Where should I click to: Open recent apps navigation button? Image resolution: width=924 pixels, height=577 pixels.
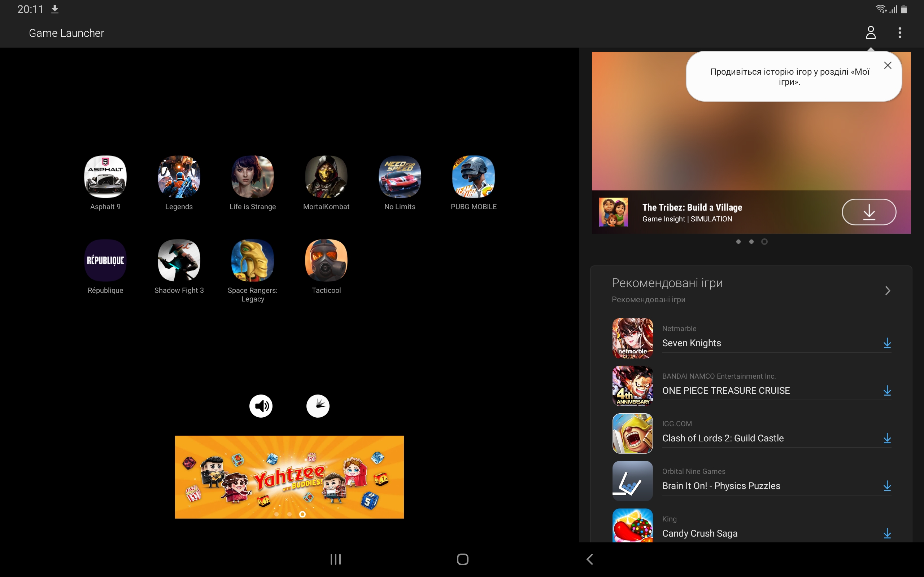(335, 559)
